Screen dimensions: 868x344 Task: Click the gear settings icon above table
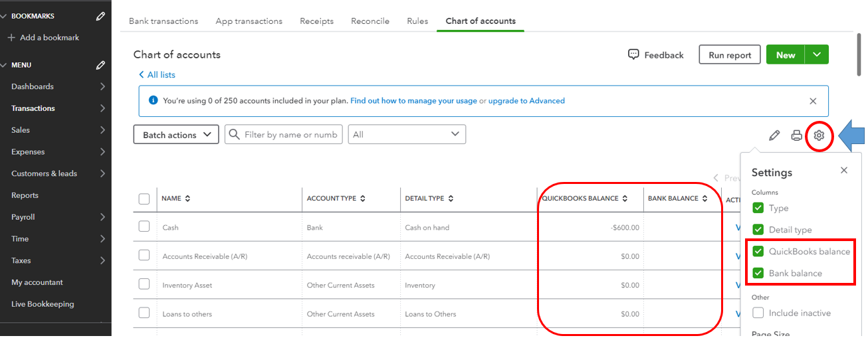(x=819, y=135)
